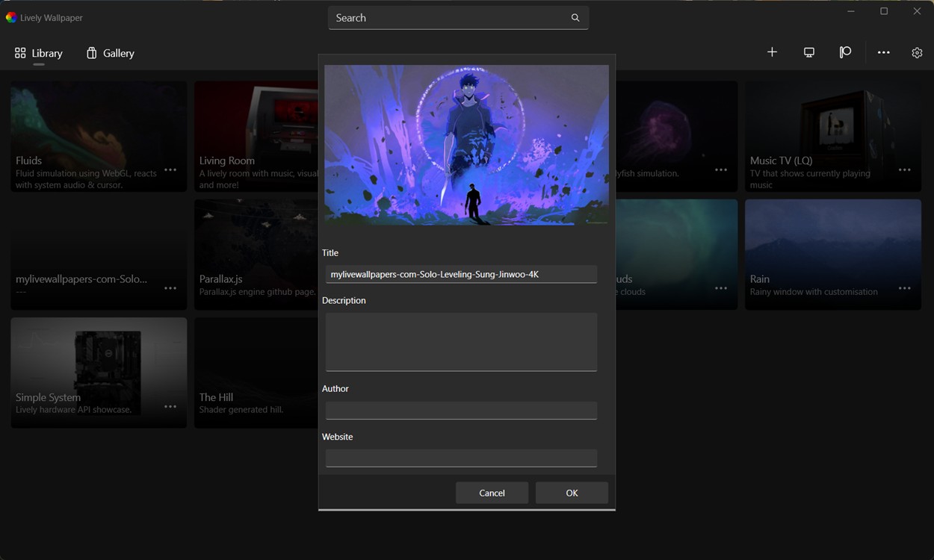Add a new wallpaper with the plus icon
The height and width of the screenshot is (560, 934).
[x=772, y=52]
